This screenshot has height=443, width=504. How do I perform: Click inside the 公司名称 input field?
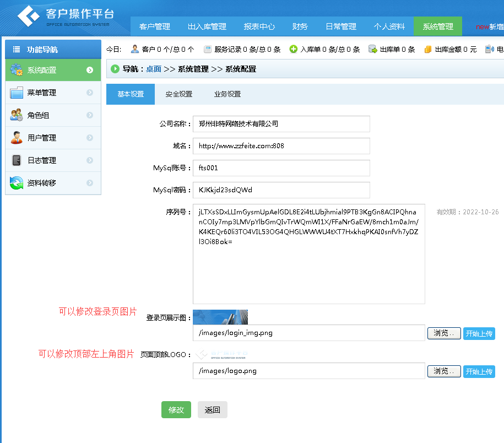pos(281,124)
